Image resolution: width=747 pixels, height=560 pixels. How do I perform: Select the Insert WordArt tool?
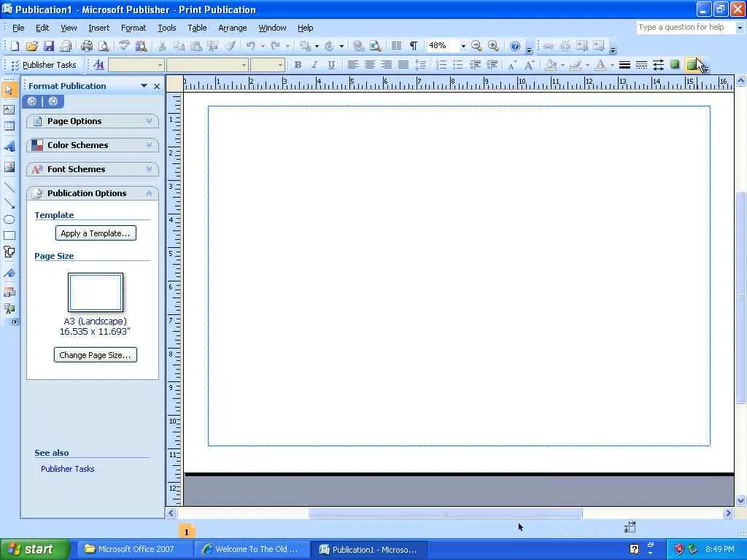[9, 146]
